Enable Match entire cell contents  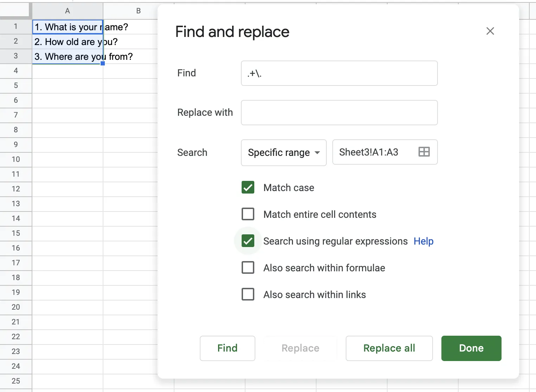pos(248,214)
